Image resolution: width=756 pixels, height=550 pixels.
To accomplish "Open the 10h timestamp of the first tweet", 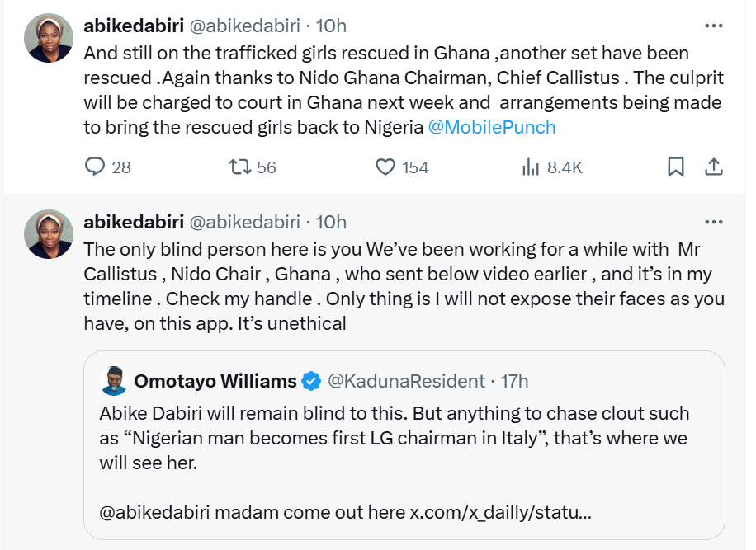I will click(x=331, y=26).
